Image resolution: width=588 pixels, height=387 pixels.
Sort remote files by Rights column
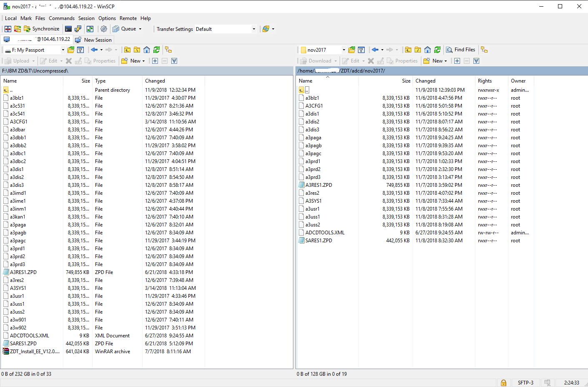click(491, 81)
